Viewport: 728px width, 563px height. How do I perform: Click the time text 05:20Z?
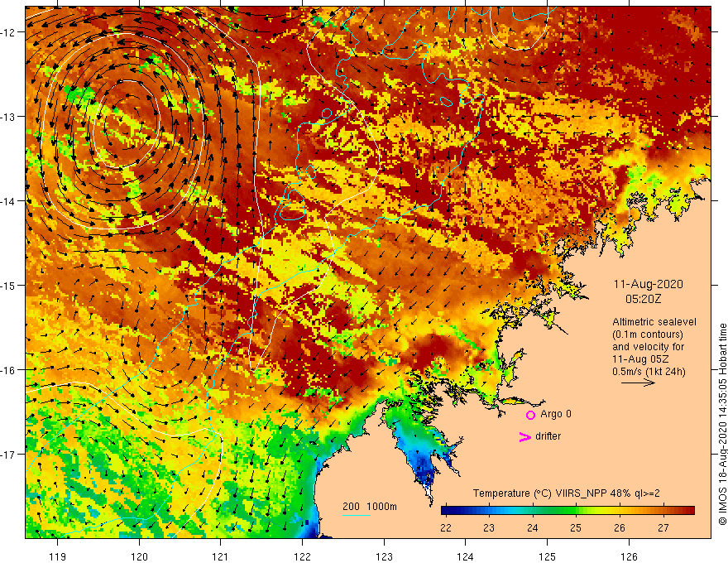pyautogui.click(x=643, y=299)
